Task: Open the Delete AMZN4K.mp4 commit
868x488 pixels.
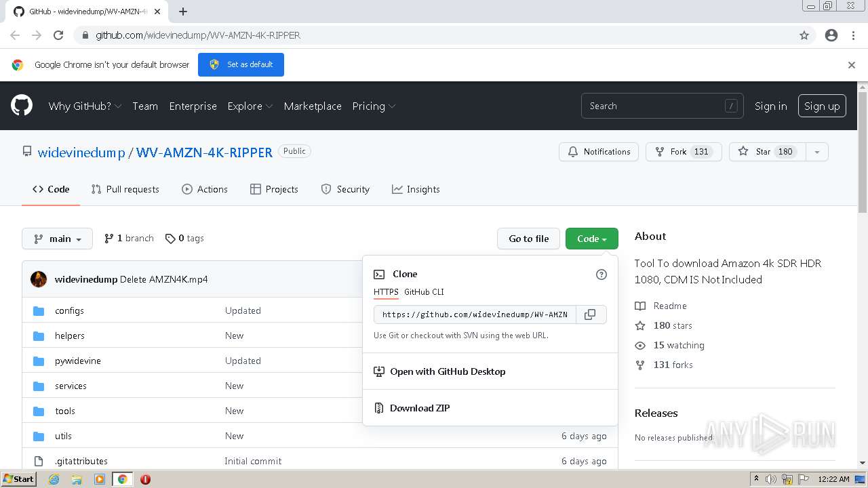Action: [164, 279]
